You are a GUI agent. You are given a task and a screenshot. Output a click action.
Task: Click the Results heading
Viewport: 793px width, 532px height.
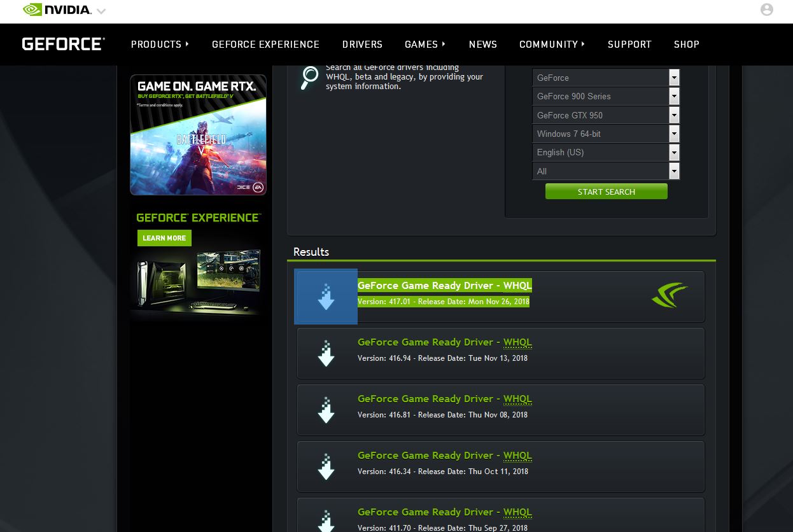pyautogui.click(x=311, y=252)
